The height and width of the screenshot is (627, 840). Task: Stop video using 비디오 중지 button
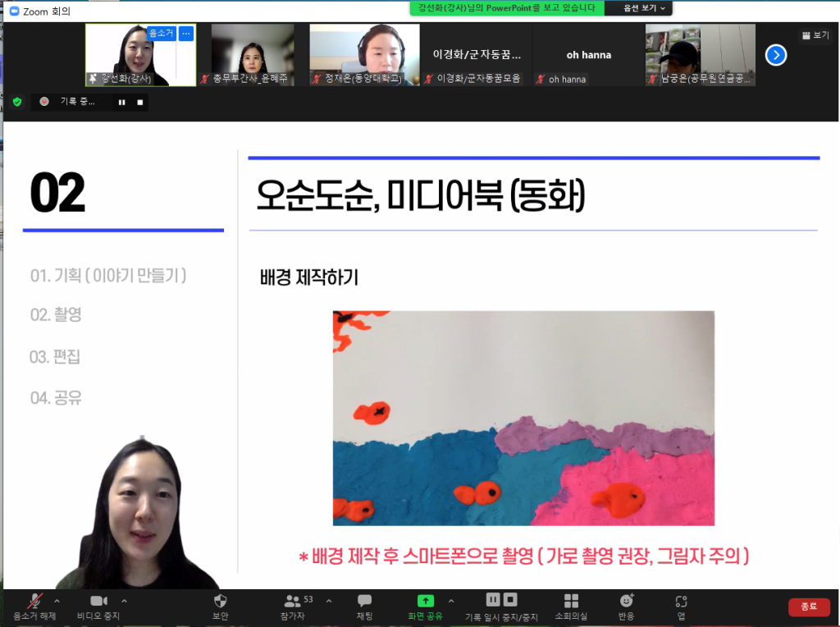[98, 606]
